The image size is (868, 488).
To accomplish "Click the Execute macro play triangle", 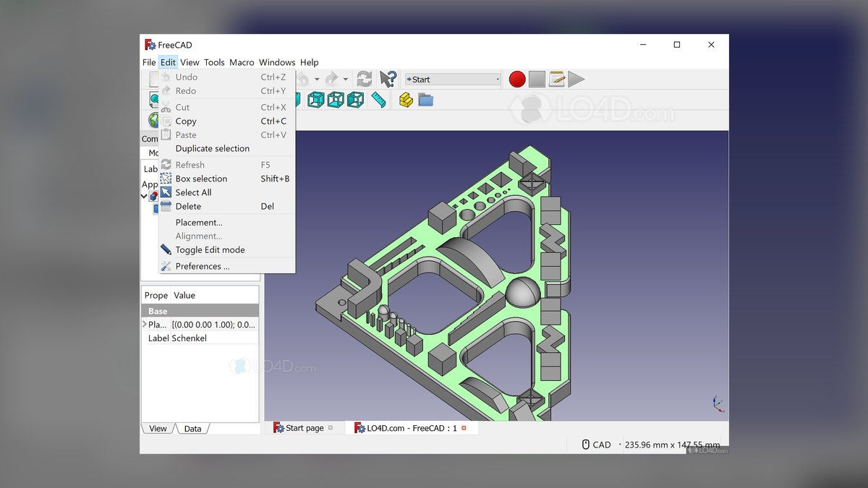I will tap(576, 80).
